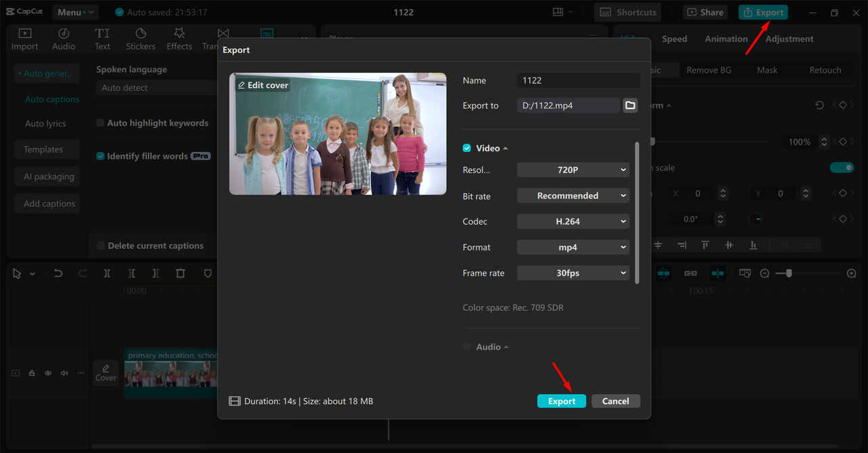Click the timeline Linkage chain icon
This screenshot has width=868, height=453.
pos(690,273)
